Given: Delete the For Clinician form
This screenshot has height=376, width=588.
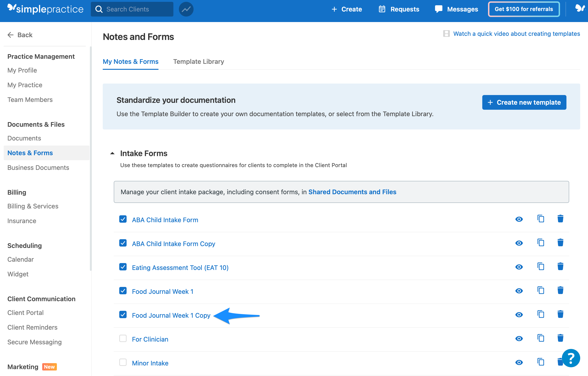Looking at the screenshot, I should pyautogui.click(x=560, y=338).
